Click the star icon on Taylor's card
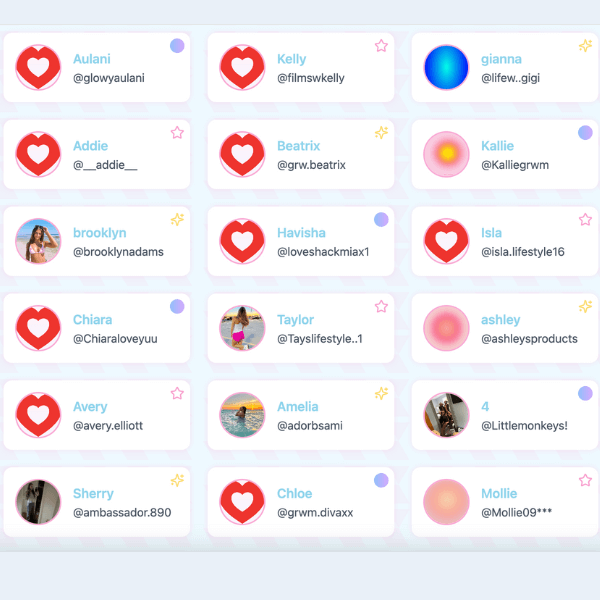Image resolution: width=600 pixels, height=600 pixels. (x=381, y=307)
